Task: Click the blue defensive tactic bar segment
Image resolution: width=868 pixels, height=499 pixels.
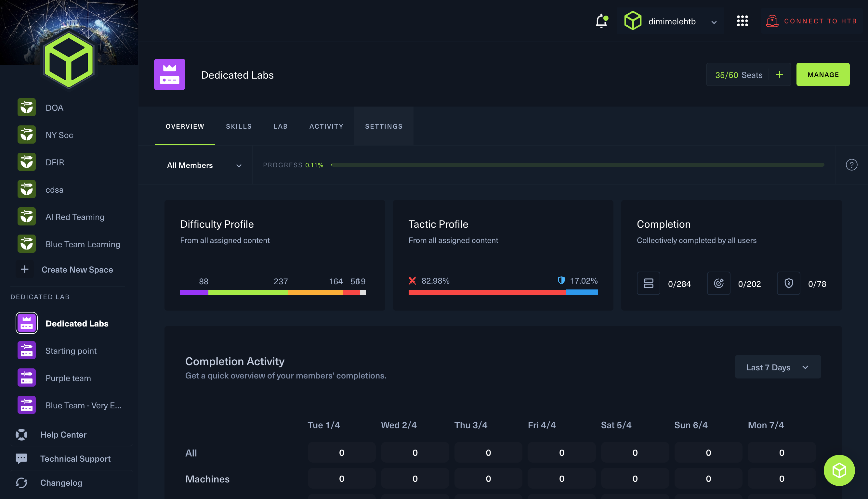Action: coord(582,292)
